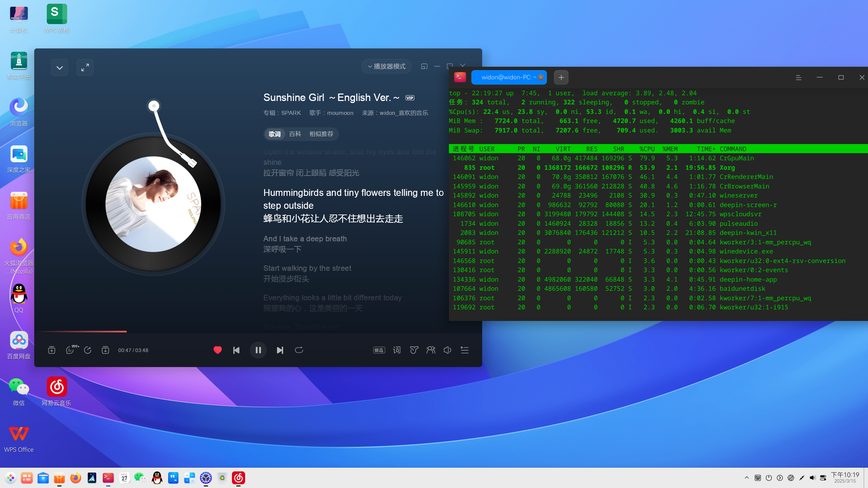Switch to the 相似推荐 tab

(321, 134)
